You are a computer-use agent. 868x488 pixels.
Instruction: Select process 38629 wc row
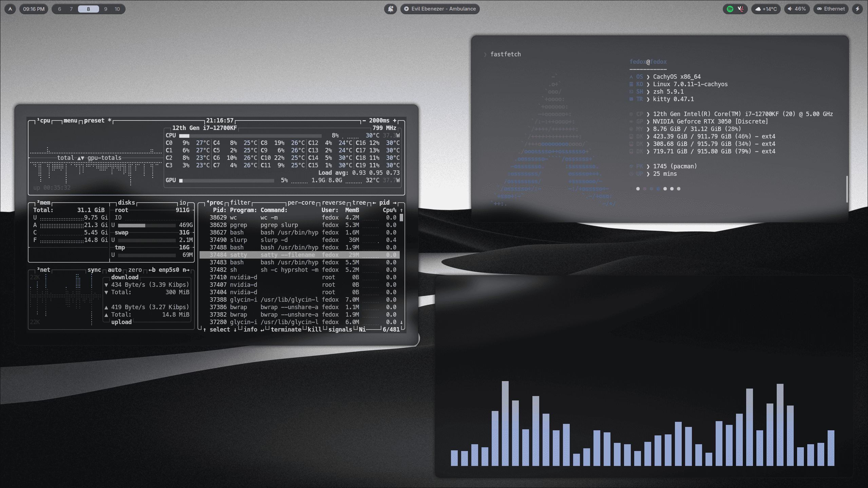point(300,218)
